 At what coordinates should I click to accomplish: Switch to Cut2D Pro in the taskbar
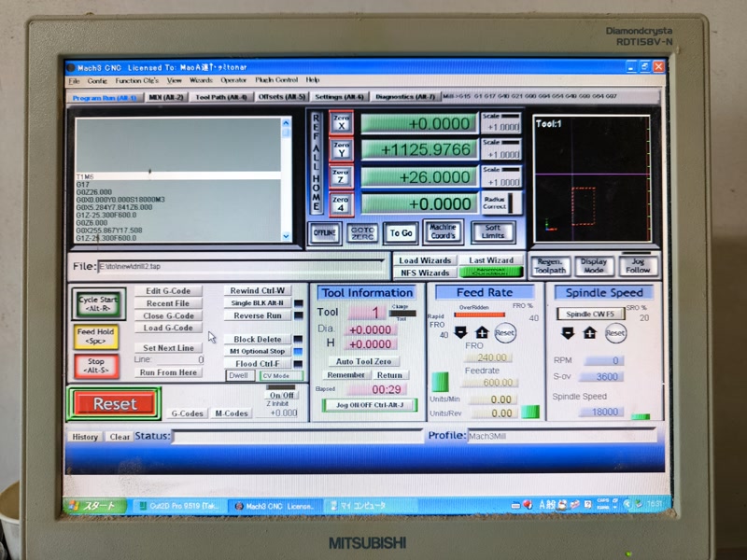click(x=178, y=506)
